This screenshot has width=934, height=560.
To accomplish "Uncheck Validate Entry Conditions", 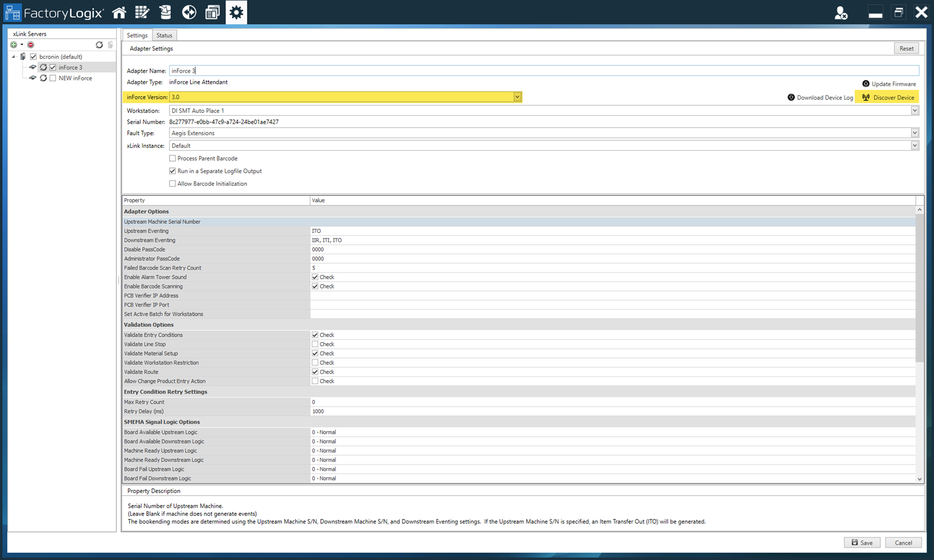I will (x=315, y=335).
